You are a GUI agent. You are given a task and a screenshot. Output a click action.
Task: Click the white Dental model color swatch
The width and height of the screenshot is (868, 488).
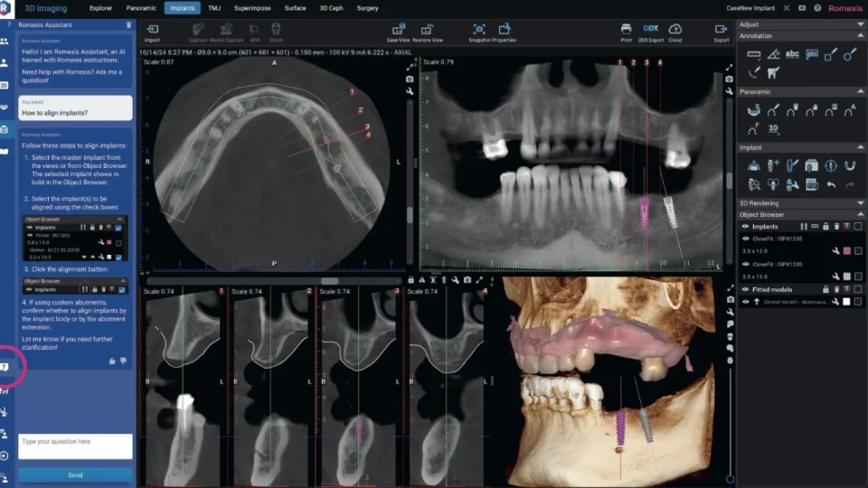coord(846,302)
